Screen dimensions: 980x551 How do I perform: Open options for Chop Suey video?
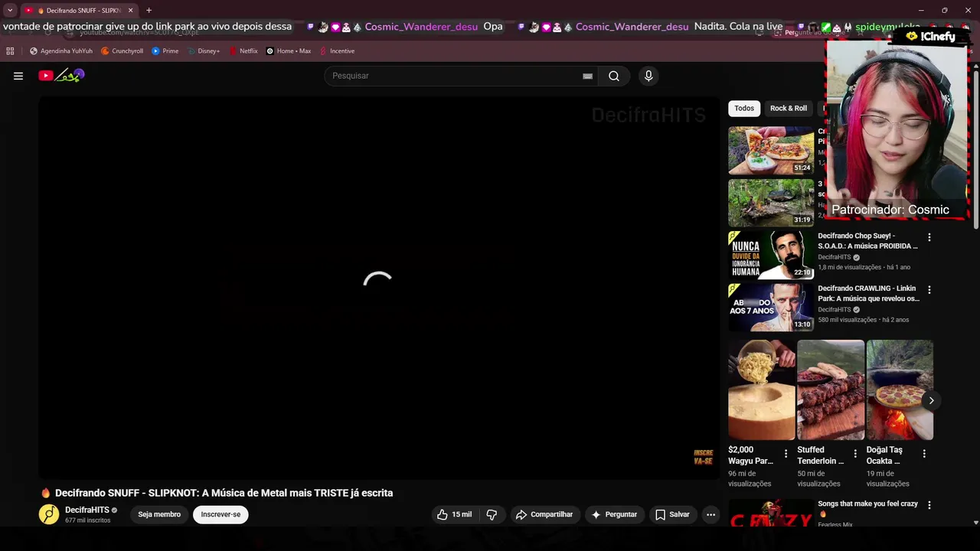(929, 237)
